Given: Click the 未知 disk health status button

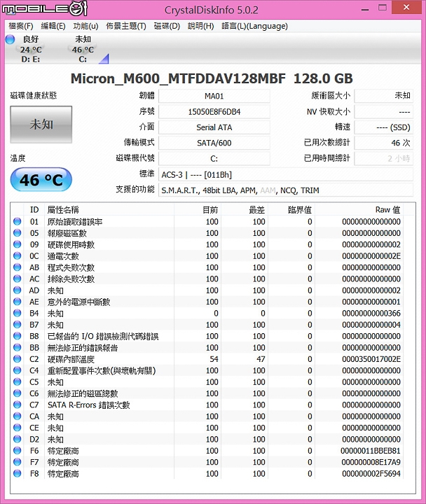Looking at the screenshot, I should click(41, 125).
